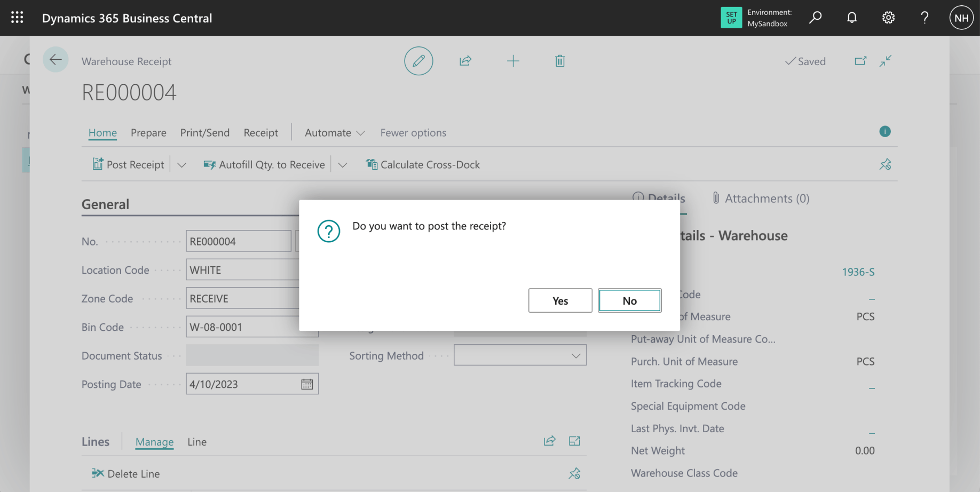
Task: Click the edit pencil icon
Action: (x=418, y=61)
